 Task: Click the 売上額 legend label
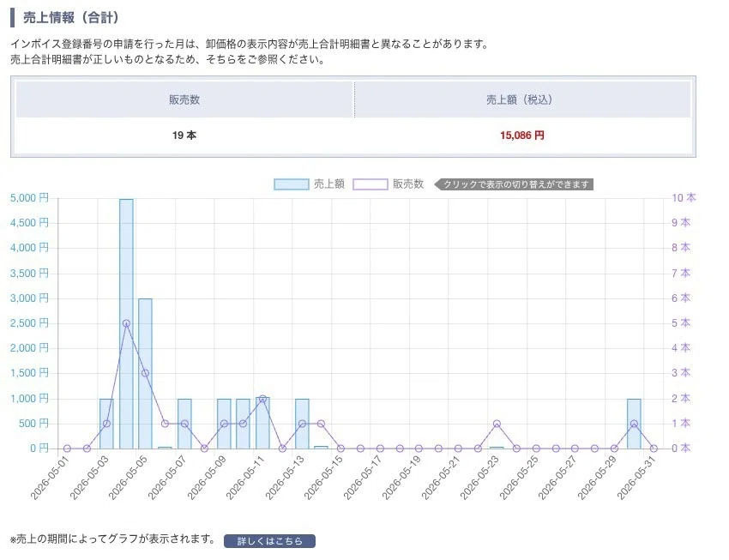click(x=329, y=184)
